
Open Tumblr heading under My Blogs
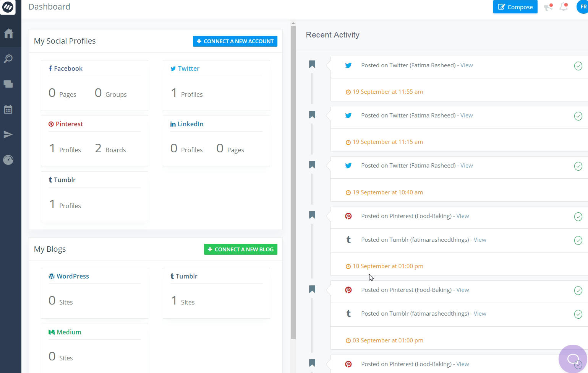(184, 276)
